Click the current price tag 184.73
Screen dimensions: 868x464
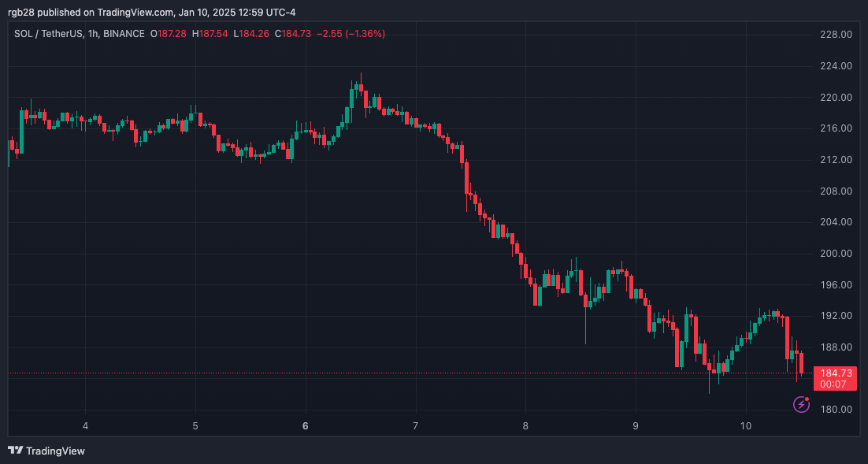pyautogui.click(x=836, y=373)
